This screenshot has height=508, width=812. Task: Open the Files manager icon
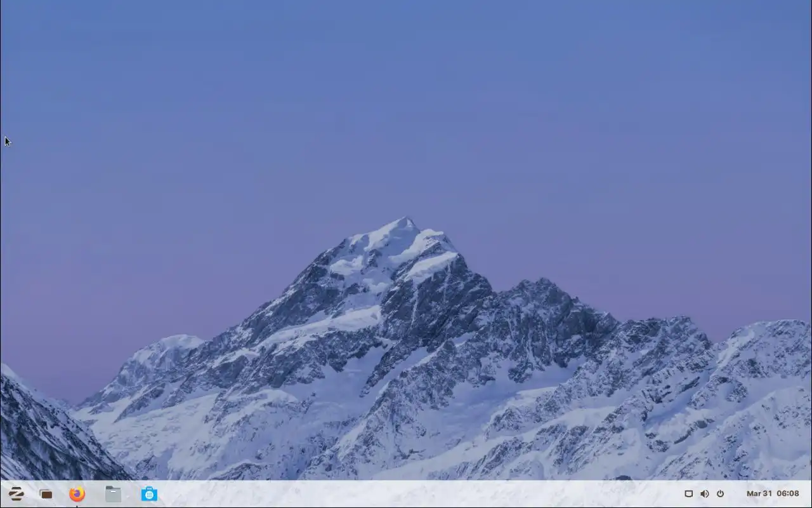point(113,493)
